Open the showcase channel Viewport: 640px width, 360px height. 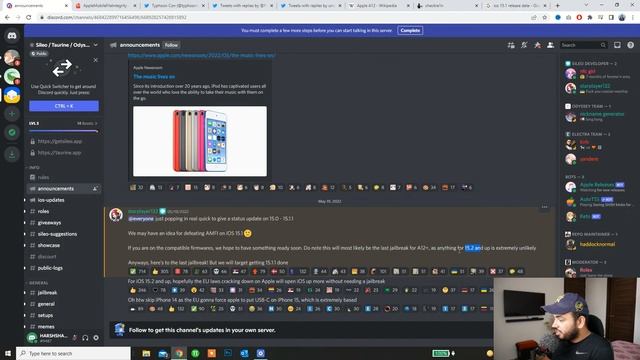point(63,245)
